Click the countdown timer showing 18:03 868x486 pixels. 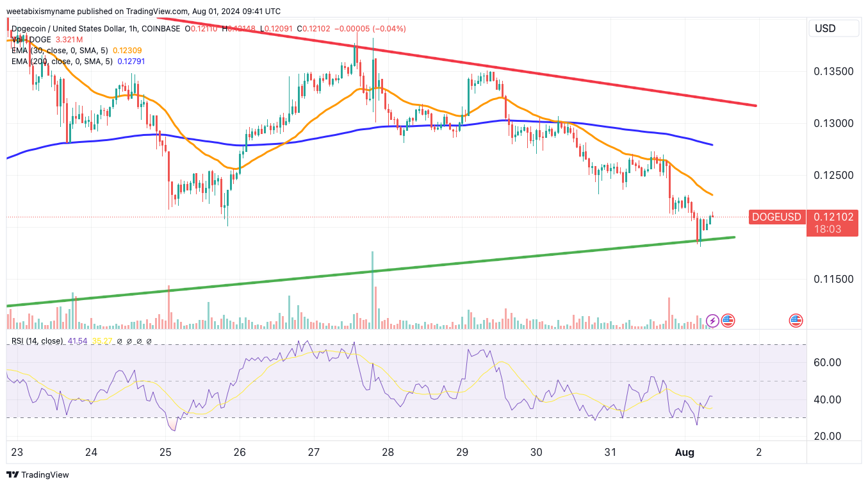(x=832, y=230)
